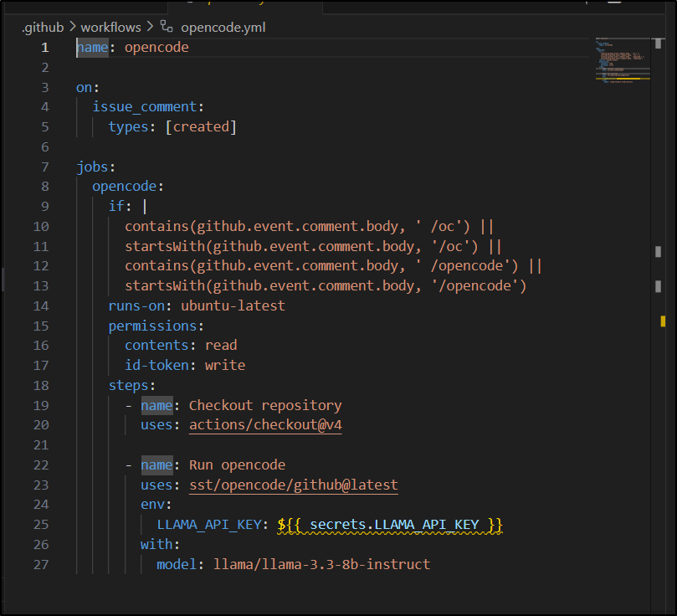The height and width of the screenshot is (616, 677).
Task: Click the '[created]' value
Action: [x=201, y=127]
